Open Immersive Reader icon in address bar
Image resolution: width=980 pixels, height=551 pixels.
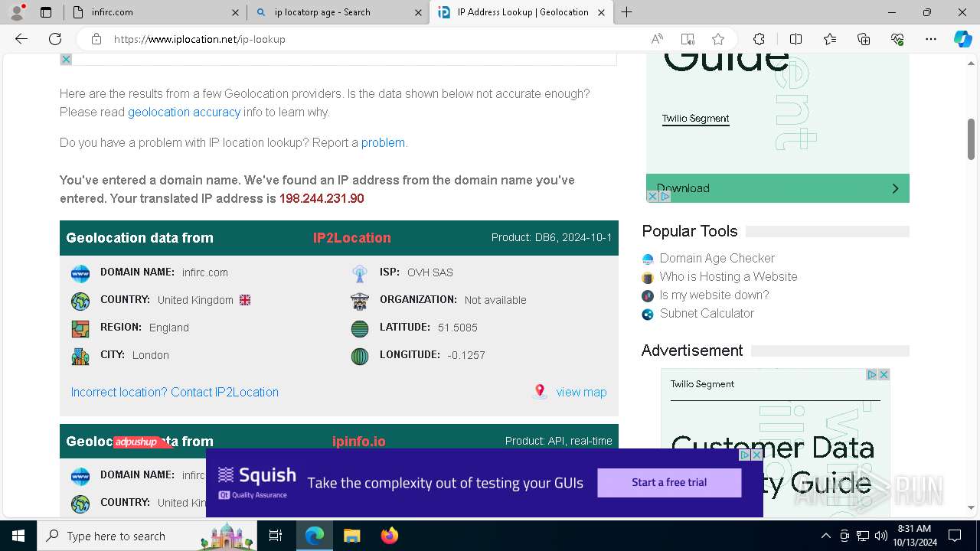pos(688,39)
